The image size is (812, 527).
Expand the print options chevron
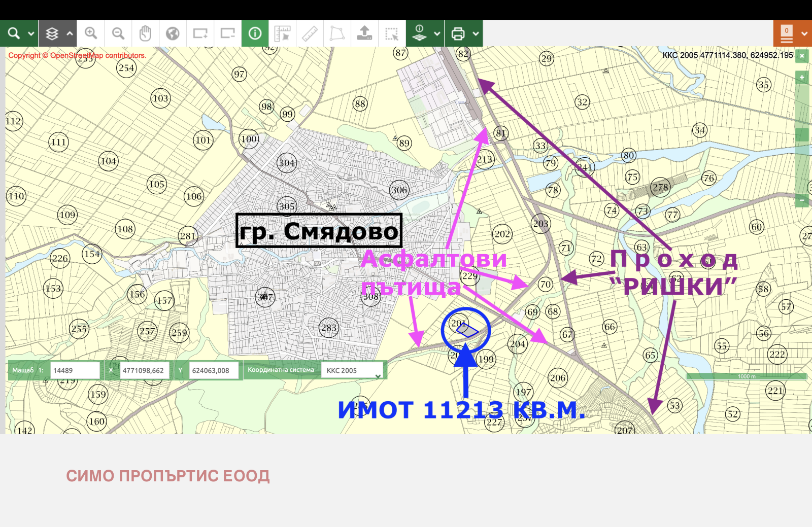point(476,33)
